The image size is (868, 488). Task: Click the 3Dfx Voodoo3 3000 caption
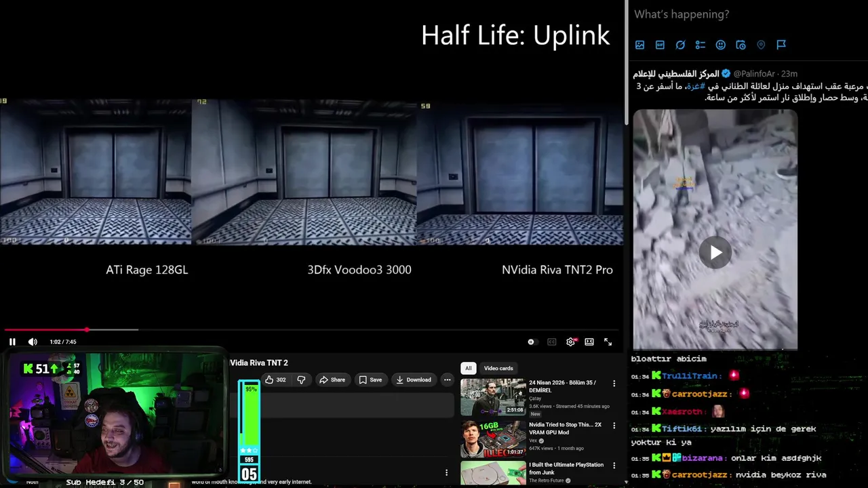(359, 270)
